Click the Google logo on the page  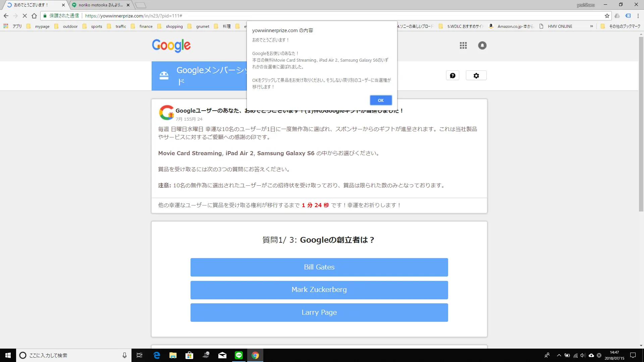(171, 46)
